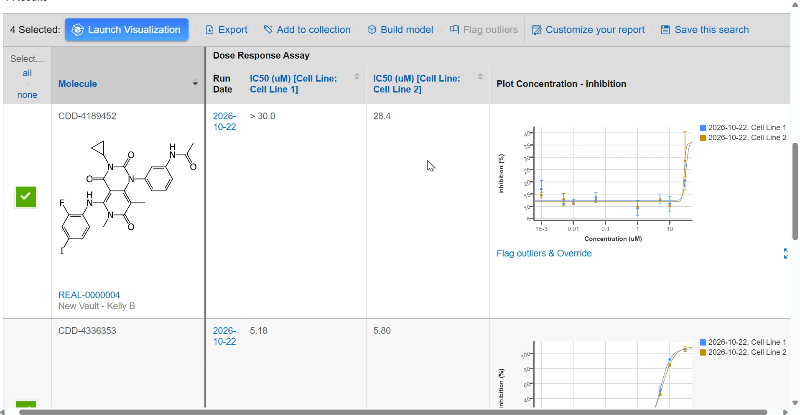Click the Save this search disk icon
The image size is (800, 415).
pos(665,30)
